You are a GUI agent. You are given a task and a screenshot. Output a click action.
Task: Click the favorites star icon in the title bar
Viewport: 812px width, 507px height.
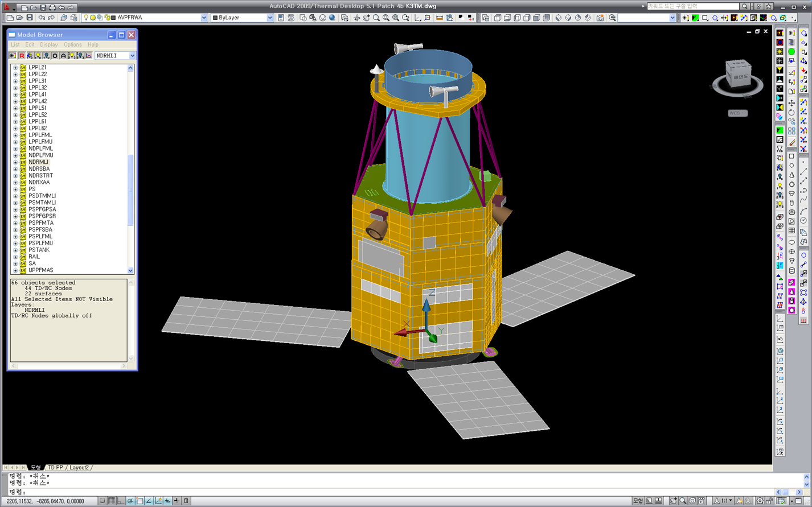769,7
